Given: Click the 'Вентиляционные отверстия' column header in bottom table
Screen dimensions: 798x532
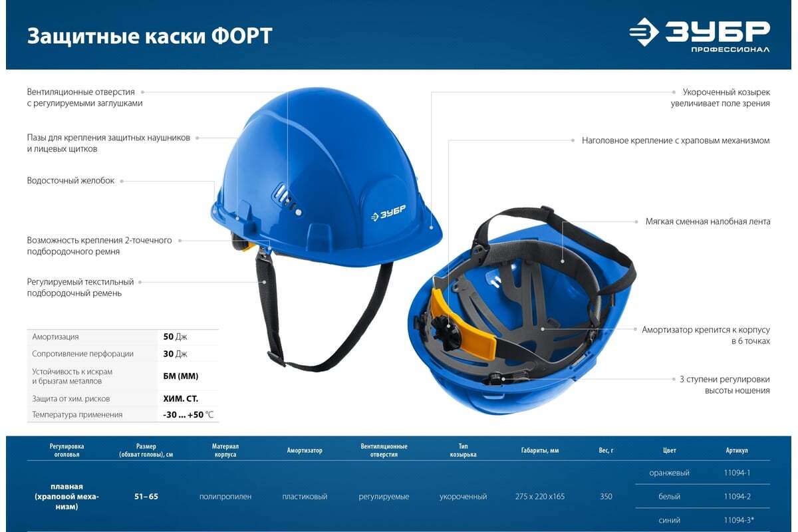Looking at the screenshot, I should click(x=384, y=450).
